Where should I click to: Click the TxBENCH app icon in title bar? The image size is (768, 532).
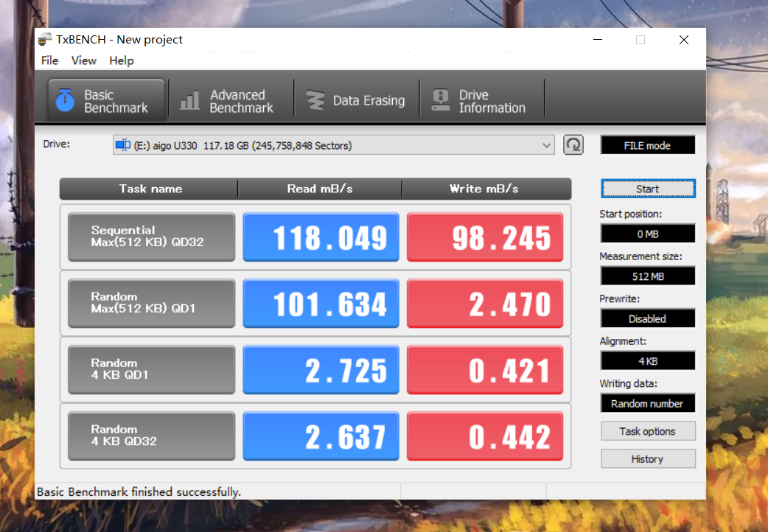click(45, 39)
